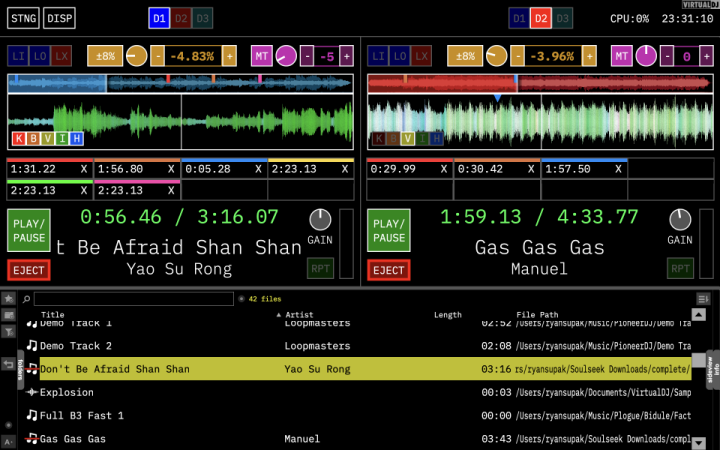Image resolution: width=720 pixels, height=450 pixels.
Task: Toggle LX loop exit on right deck
Action: [421, 56]
